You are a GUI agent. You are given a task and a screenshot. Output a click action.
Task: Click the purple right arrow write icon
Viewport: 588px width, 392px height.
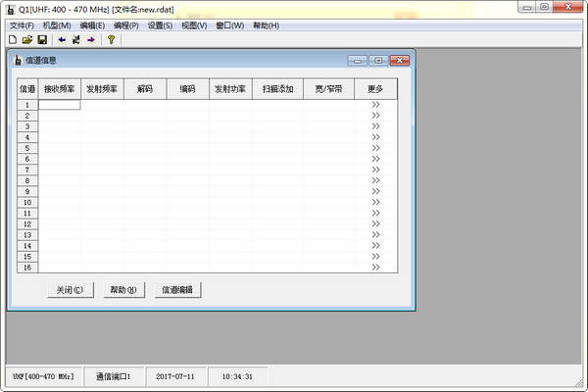(91, 39)
